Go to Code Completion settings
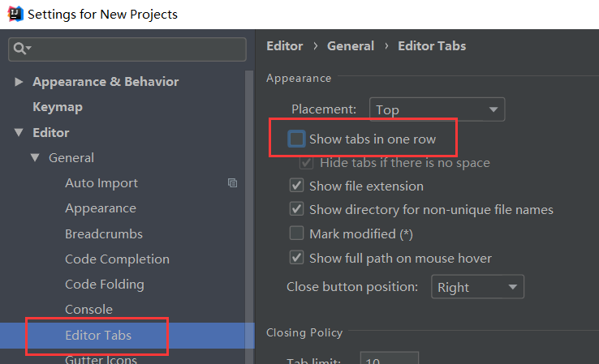The image size is (599, 364). 117,259
